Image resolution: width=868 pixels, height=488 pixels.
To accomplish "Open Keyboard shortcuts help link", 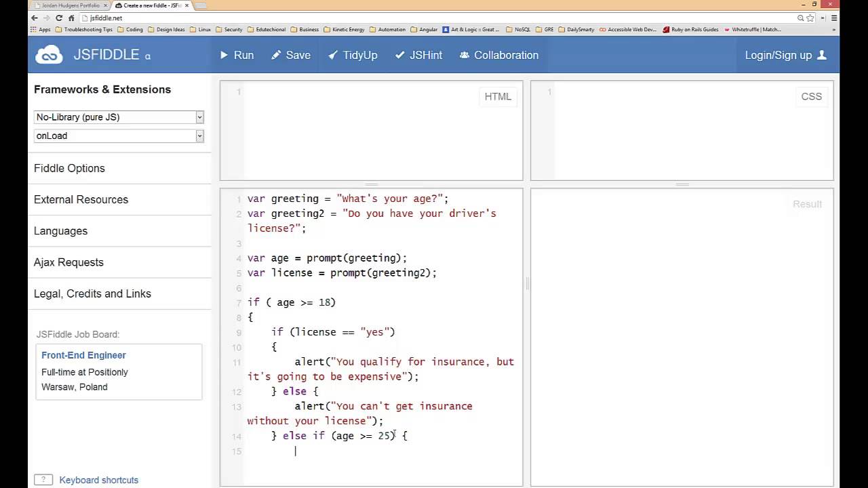I will tap(98, 480).
